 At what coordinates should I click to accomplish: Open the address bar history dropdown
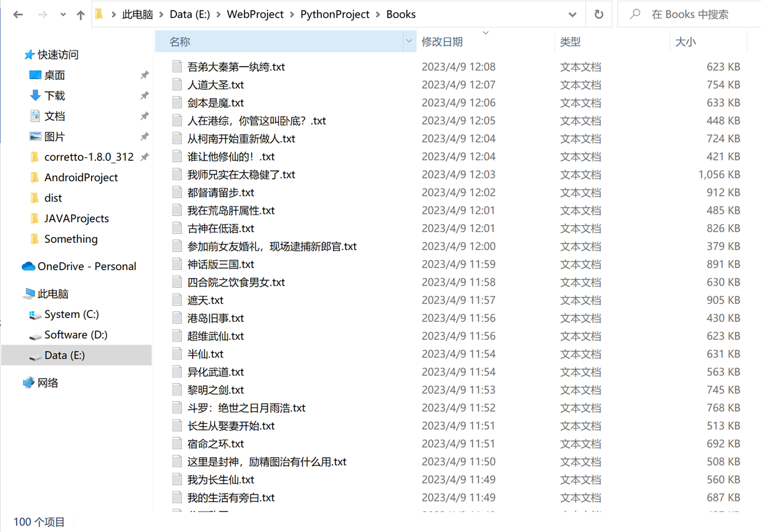click(x=572, y=14)
